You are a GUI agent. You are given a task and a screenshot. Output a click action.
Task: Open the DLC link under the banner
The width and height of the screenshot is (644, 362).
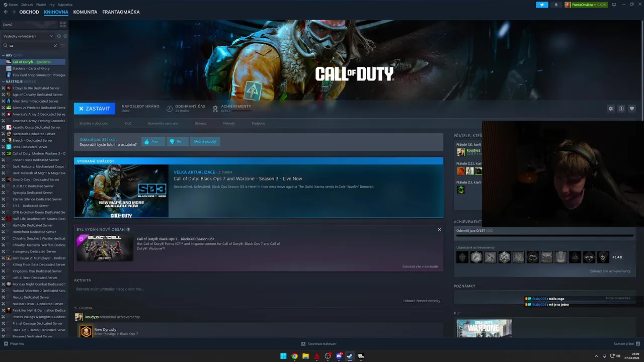tap(128, 123)
